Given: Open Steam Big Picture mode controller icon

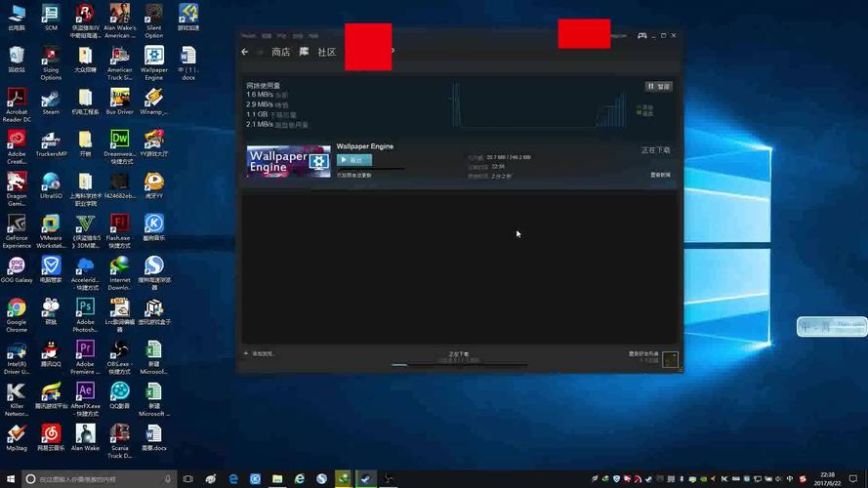Looking at the screenshot, I should [642, 36].
